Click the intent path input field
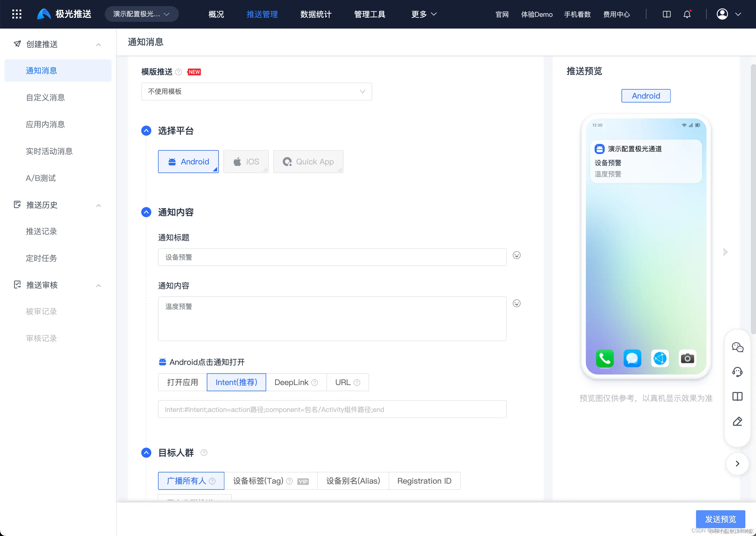Screen dimensions: 756x536 coord(332,409)
